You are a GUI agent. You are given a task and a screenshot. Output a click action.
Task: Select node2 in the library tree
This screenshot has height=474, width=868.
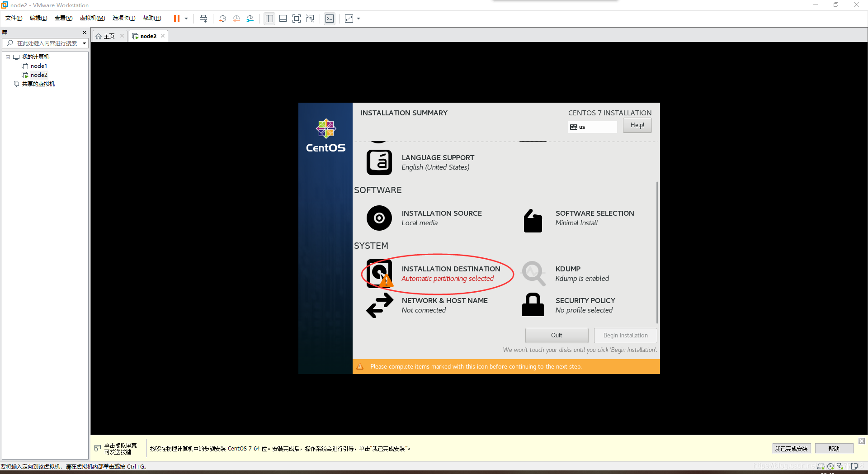pos(39,75)
